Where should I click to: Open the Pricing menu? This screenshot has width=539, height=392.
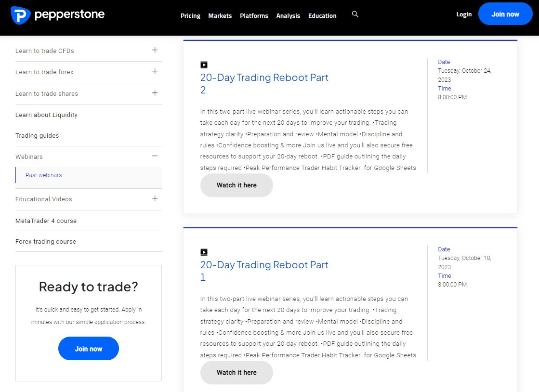[x=190, y=15]
